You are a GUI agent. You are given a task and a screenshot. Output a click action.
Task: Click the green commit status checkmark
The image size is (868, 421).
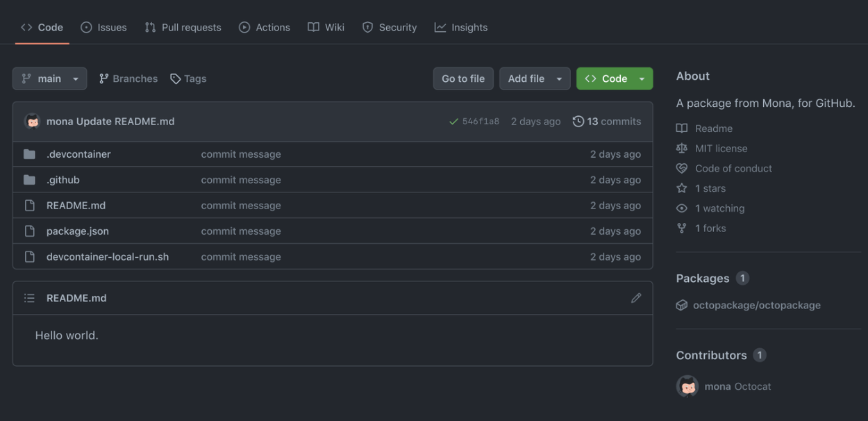[x=453, y=122]
